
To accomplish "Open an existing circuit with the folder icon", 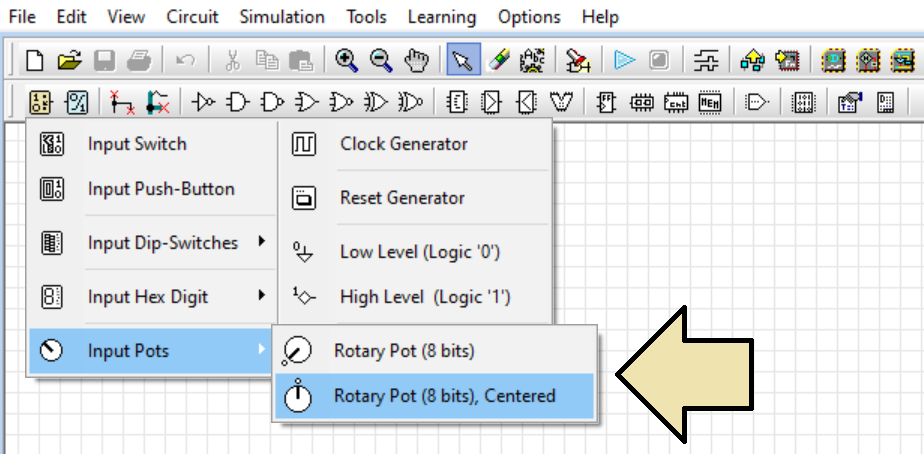I will pyautogui.click(x=70, y=60).
